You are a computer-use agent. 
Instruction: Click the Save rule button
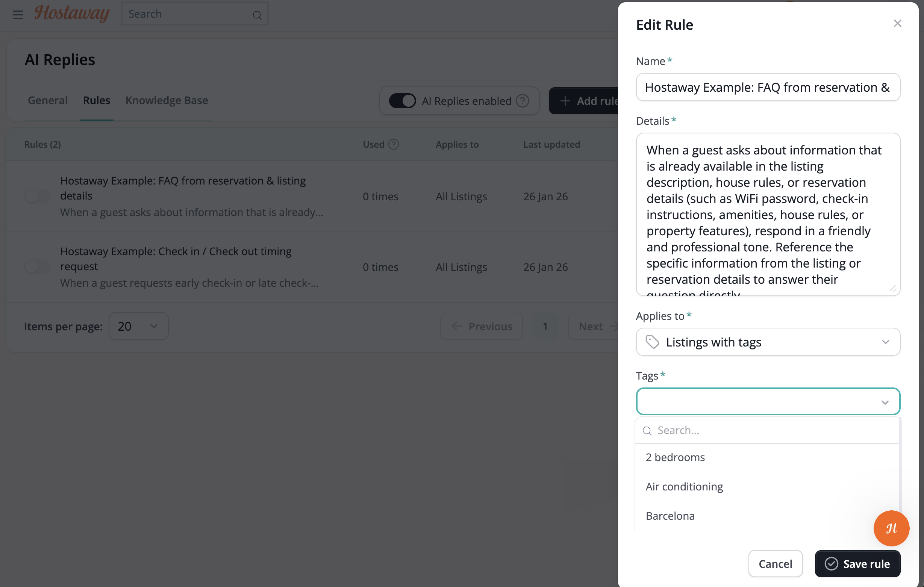click(857, 564)
